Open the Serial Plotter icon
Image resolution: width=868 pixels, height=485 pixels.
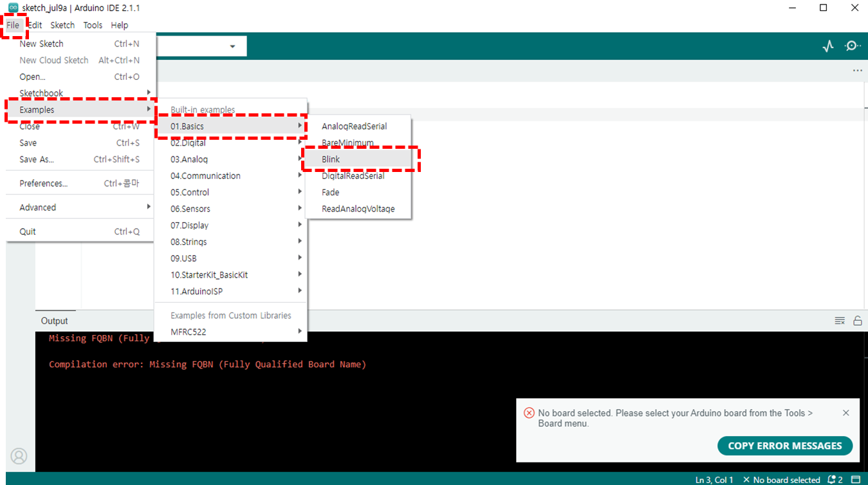coord(828,46)
